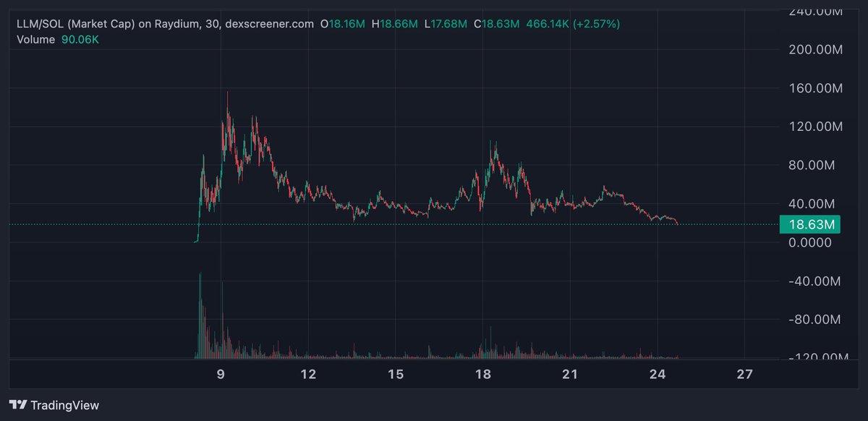Click the 0.0000 price axis label
The image size is (868, 421).
pyautogui.click(x=812, y=242)
